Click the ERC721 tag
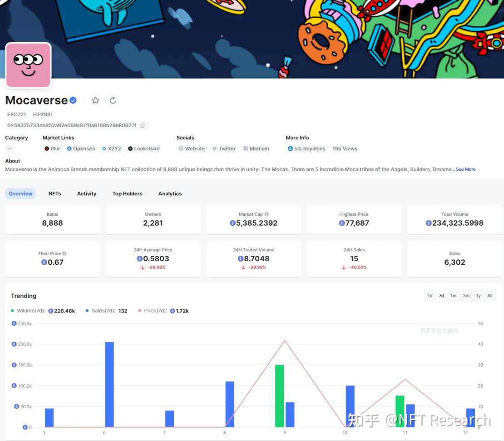The height and width of the screenshot is (441, 504). click(16, 114)
